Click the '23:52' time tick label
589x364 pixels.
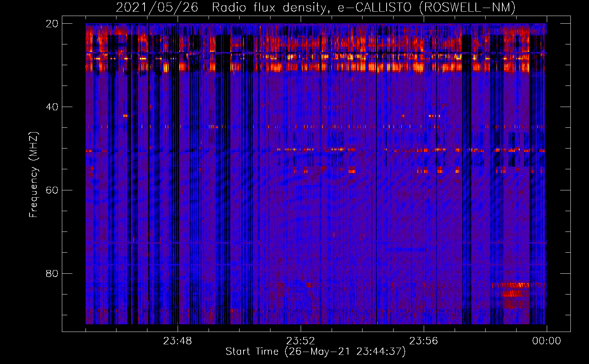click(300, 341)
